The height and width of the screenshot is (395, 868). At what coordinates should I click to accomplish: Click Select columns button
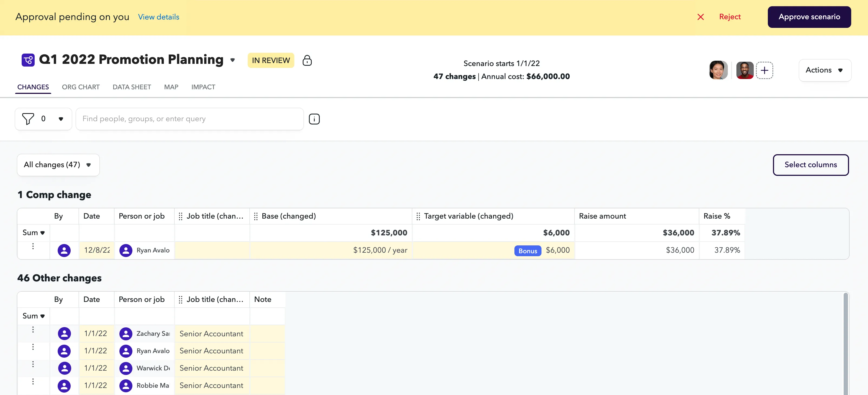click(x=810, y=165)
